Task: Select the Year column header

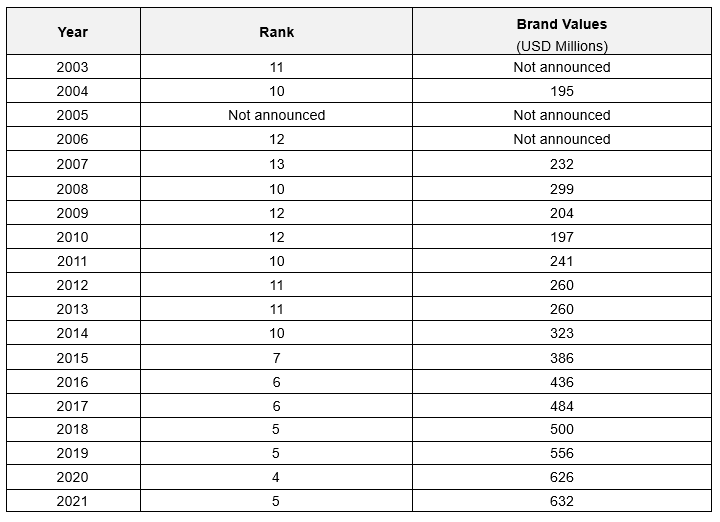Action: coord(73,32)
